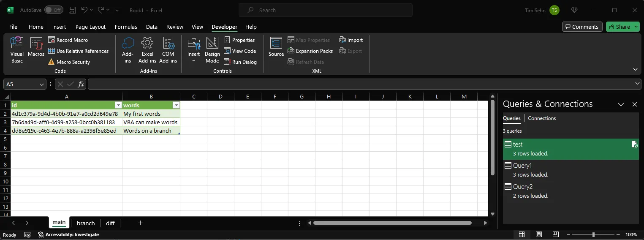Open the Name Box dropdown
644x240 pixels.
pos(42,85)
